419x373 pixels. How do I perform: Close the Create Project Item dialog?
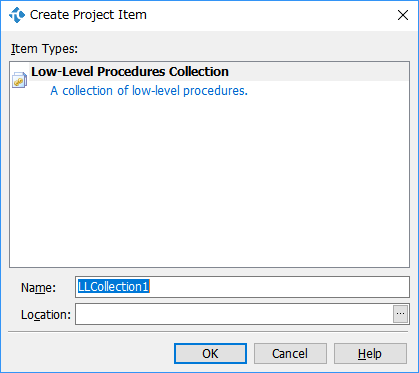[x=403, y=15]
